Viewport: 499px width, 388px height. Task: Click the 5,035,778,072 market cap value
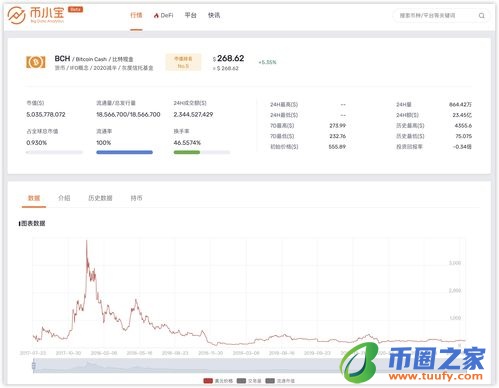click(46, 114)
